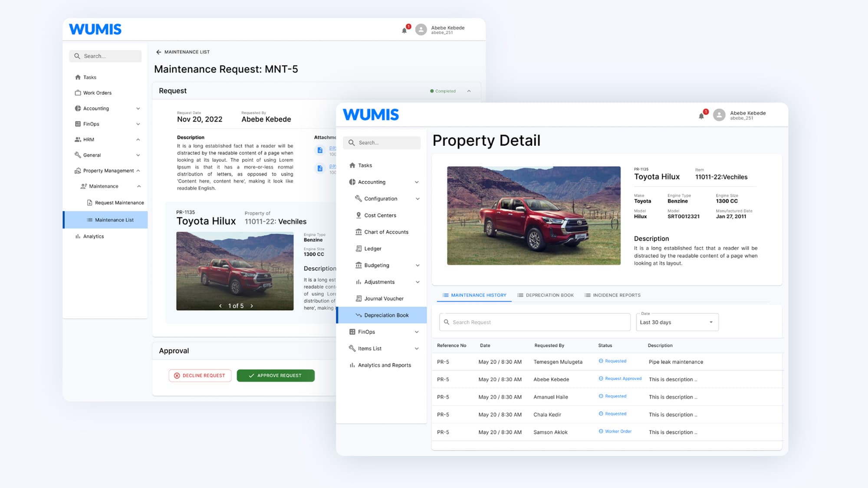Click Items List wrench icon

[352, 348]
